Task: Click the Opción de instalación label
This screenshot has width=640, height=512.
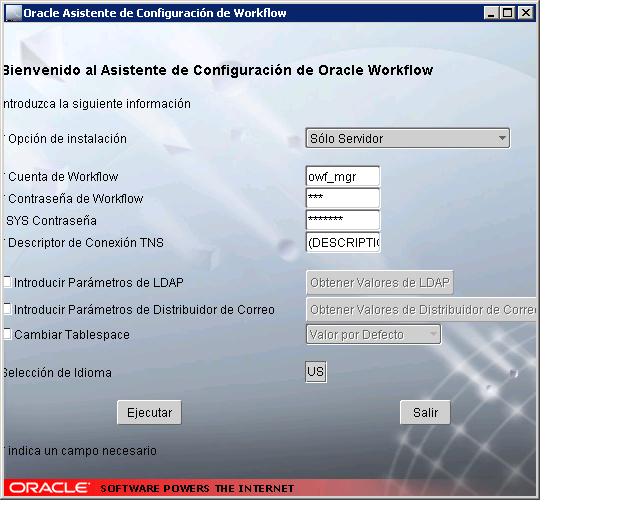Action: tap(67, 139)
